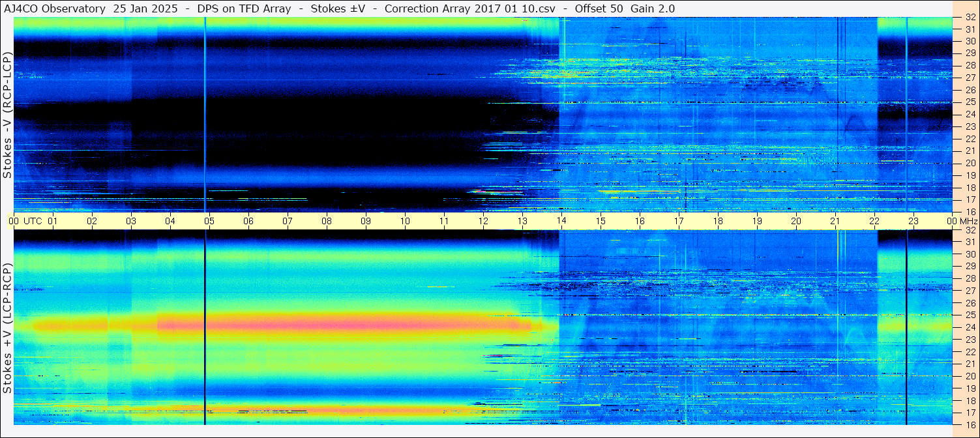
Task: Select the 'Gain 2.0' header value
Action: click(x=653, y=8)
